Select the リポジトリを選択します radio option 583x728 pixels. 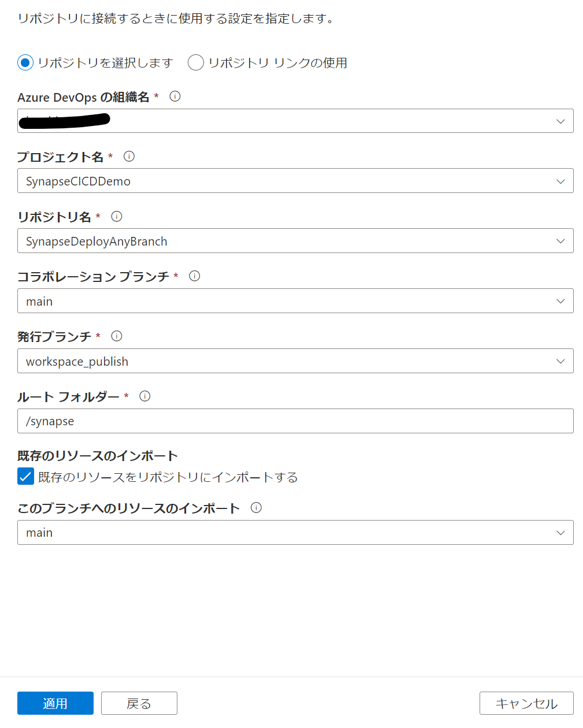[24, 63]
